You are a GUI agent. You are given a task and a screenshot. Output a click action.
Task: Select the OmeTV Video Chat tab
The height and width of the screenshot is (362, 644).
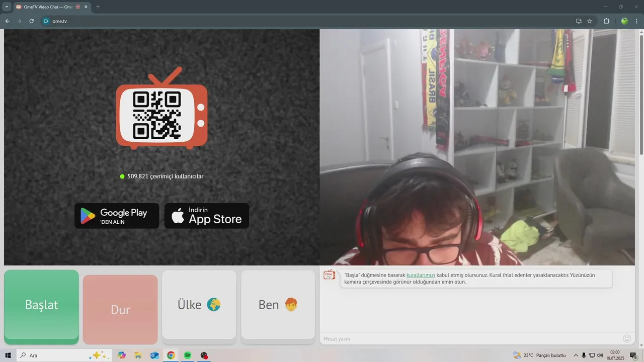coord(52,7)
